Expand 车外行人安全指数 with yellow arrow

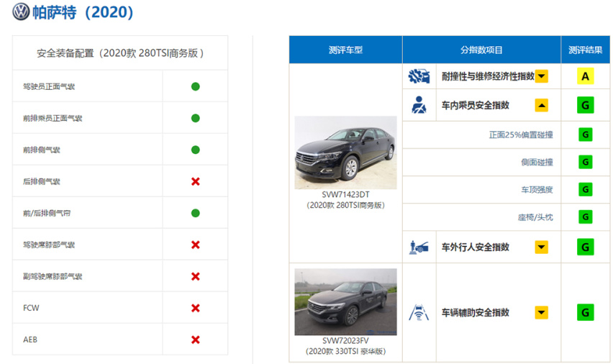tap(542, 247)
